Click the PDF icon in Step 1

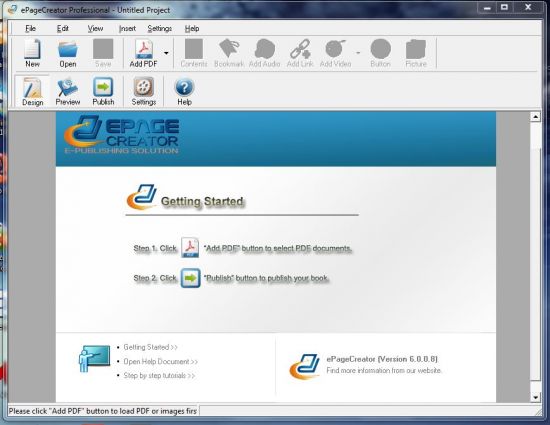[x=190, y=248]
